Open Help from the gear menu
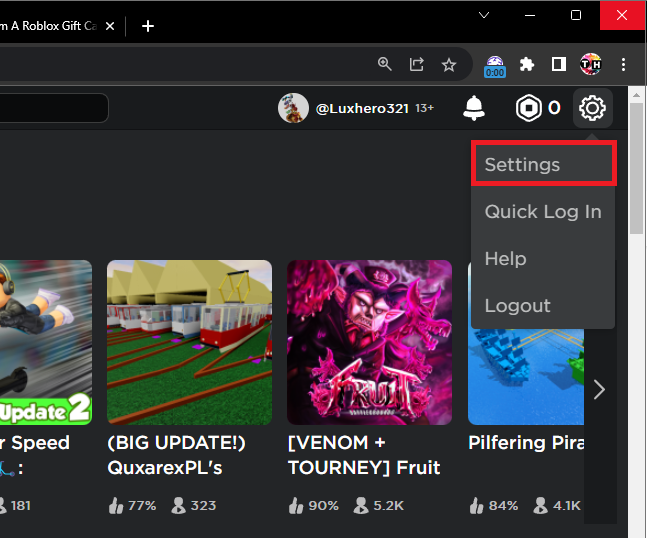Image resolution: width=647 pixels, height=538 pixels. [543, 259]
